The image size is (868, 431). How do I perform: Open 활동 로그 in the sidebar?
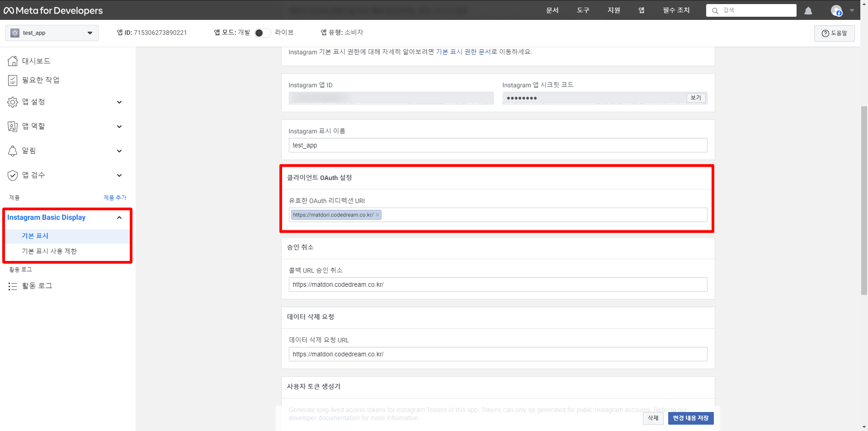tap(37, 286)
